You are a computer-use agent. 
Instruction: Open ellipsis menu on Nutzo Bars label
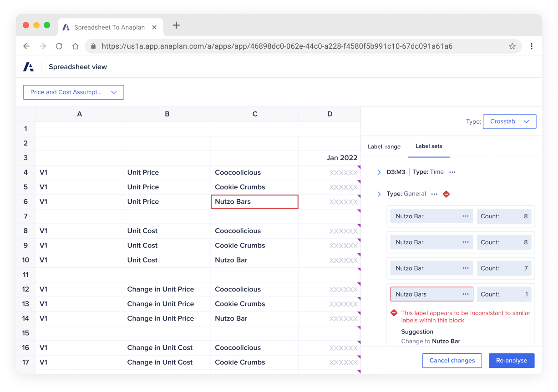point(465,294)
